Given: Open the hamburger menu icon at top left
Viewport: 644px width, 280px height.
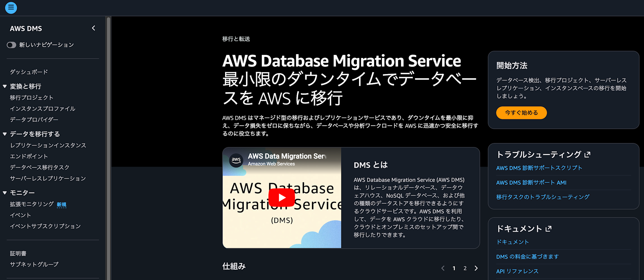Looking at the screenshot, I should click(x=11, y=8).
